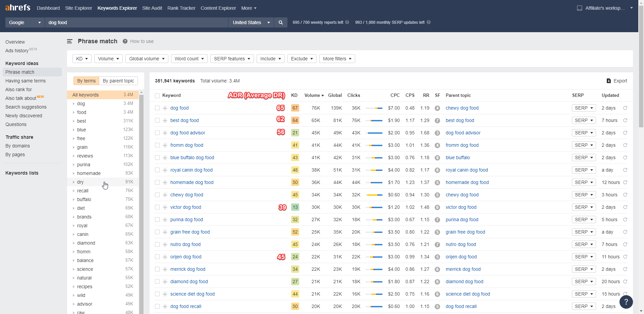
Task: Open parent topic 'blue buffalo' link
Action: (x=458, y=158)
